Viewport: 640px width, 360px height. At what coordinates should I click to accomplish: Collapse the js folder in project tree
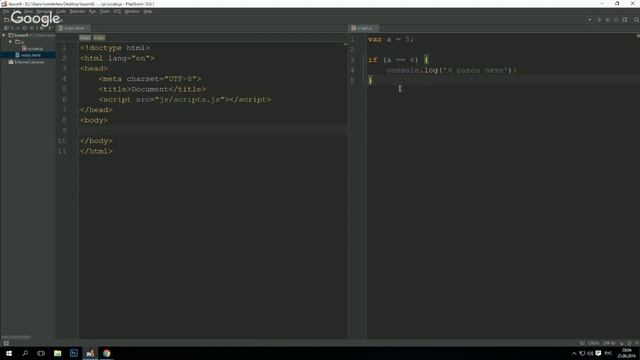(11, 42)
